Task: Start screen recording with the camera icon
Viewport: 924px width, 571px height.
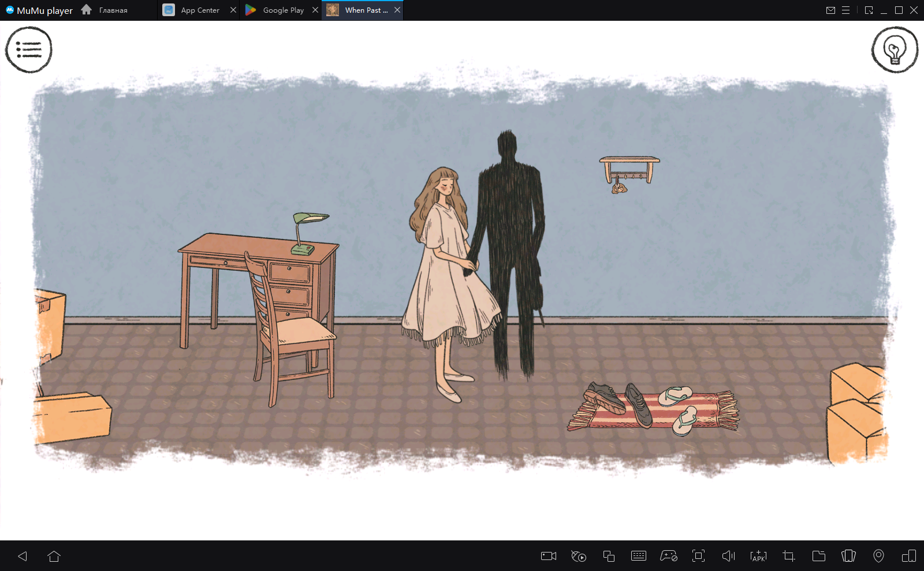Action: [548, 556]
